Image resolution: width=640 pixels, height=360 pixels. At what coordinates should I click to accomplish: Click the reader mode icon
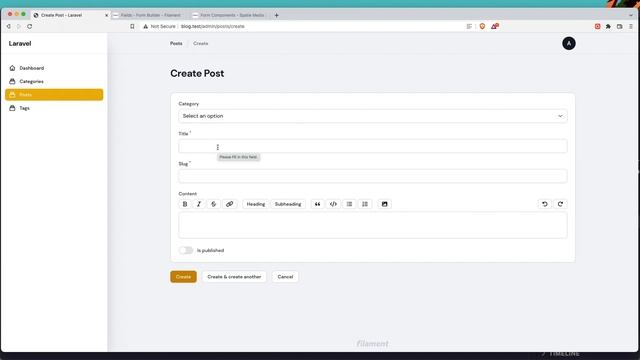click(x=469, y=26)
